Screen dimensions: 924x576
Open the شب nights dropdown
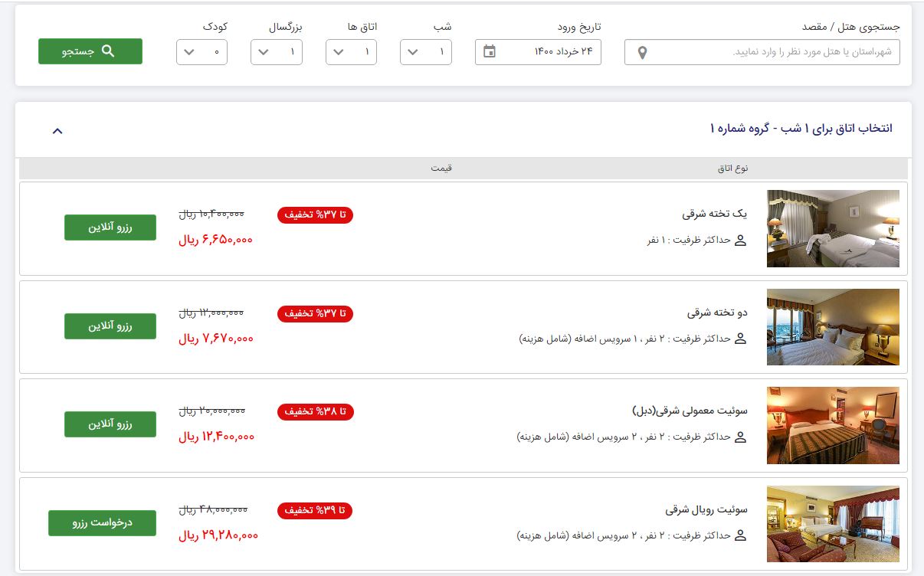(426, 52)
